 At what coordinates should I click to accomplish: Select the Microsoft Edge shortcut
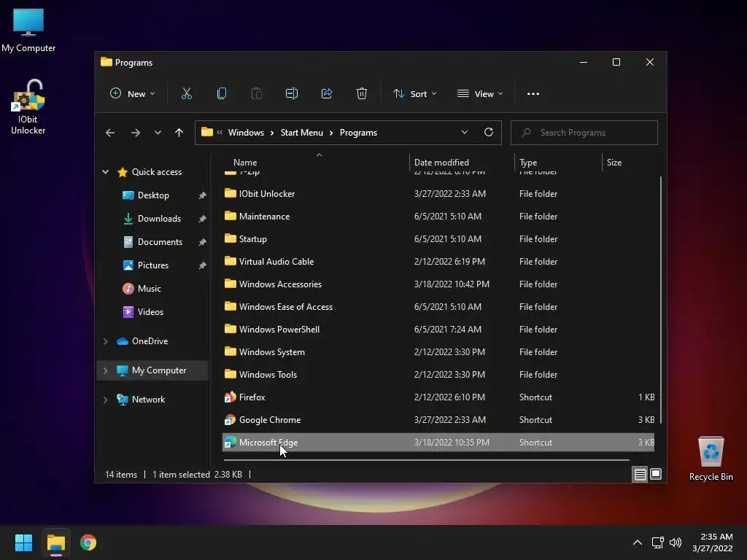pos(438,443)
